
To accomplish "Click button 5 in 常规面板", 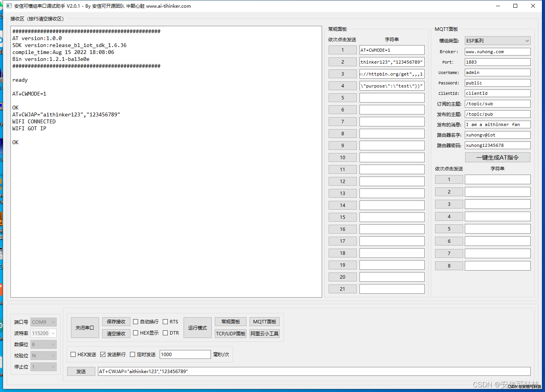I will pos(343,98).
